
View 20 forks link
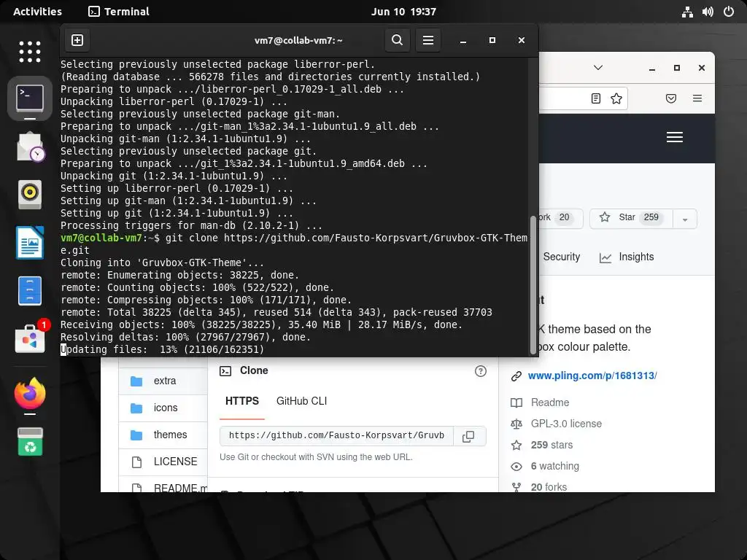tap(549, 486)
